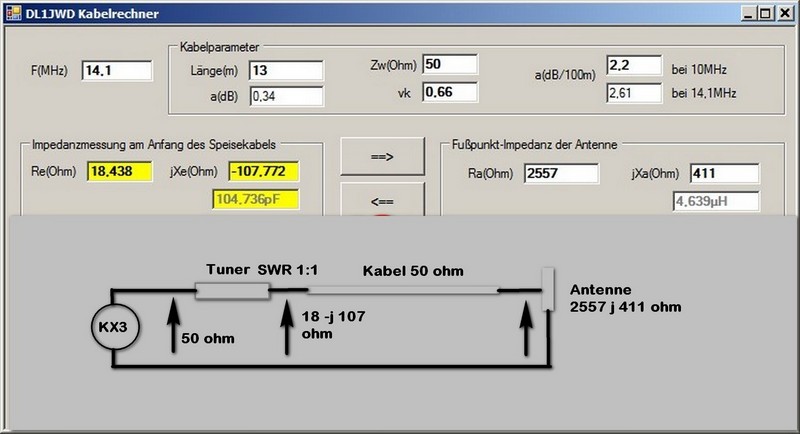Click the 'bei 10MHz' label
This screenshot has width=800, height=434.
pos(699,69)
